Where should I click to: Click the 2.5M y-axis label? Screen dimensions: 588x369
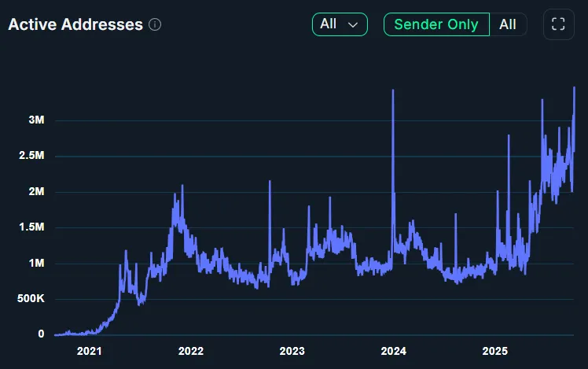pyautogui.click(x=31, y=156)
